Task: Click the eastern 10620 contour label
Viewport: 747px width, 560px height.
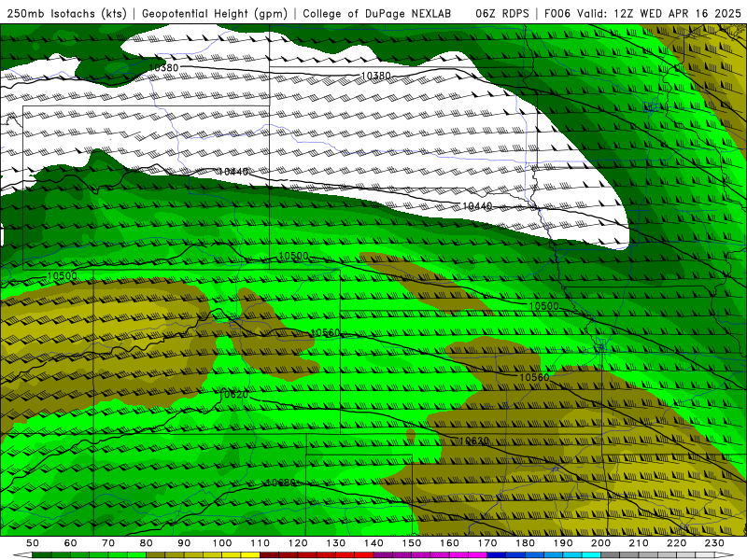Action: (473, 441)
